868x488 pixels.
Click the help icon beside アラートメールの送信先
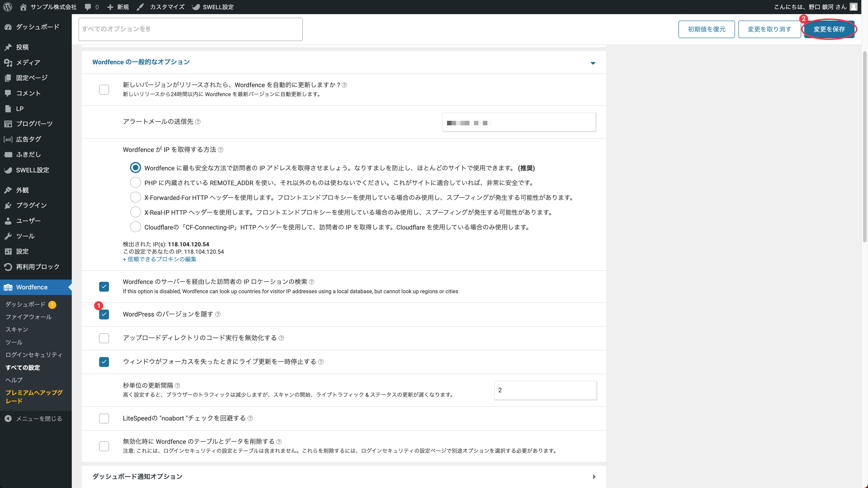coord(198,122)
